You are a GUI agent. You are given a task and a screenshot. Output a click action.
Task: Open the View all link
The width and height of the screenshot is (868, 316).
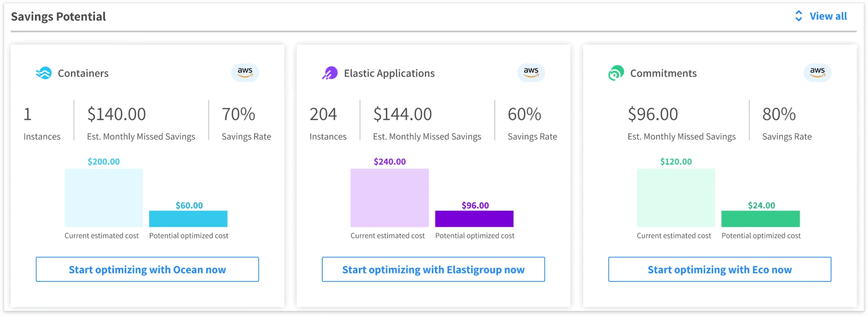tap(828, 16)
